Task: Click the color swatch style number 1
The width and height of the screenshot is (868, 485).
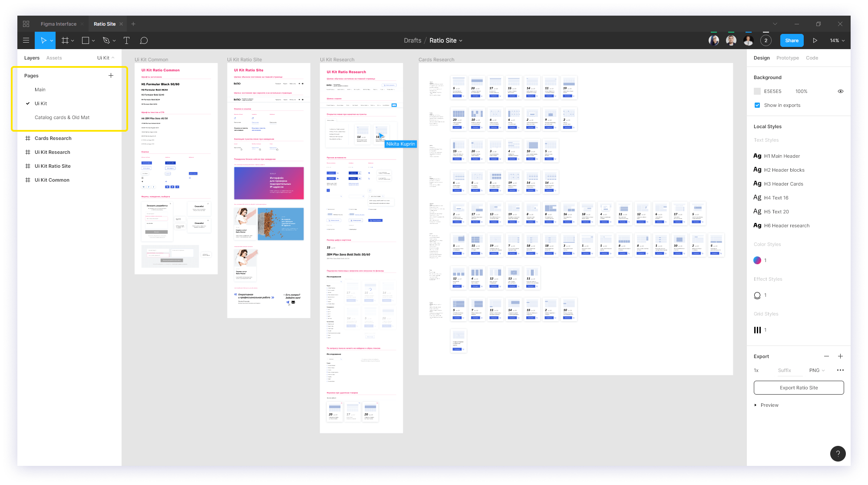Action: click(x=758, y=260)
